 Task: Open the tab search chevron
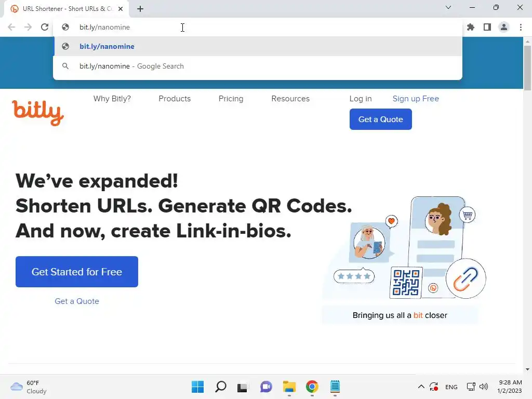[448, 7]
